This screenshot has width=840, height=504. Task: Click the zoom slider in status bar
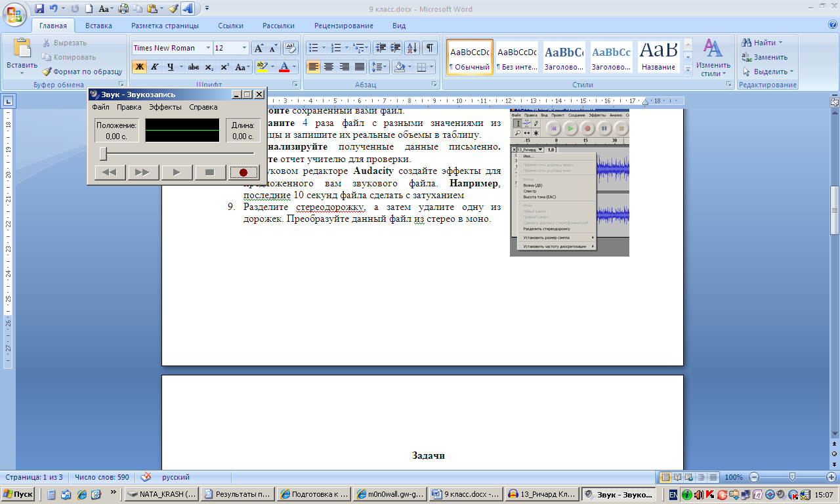tap(792, 477)
